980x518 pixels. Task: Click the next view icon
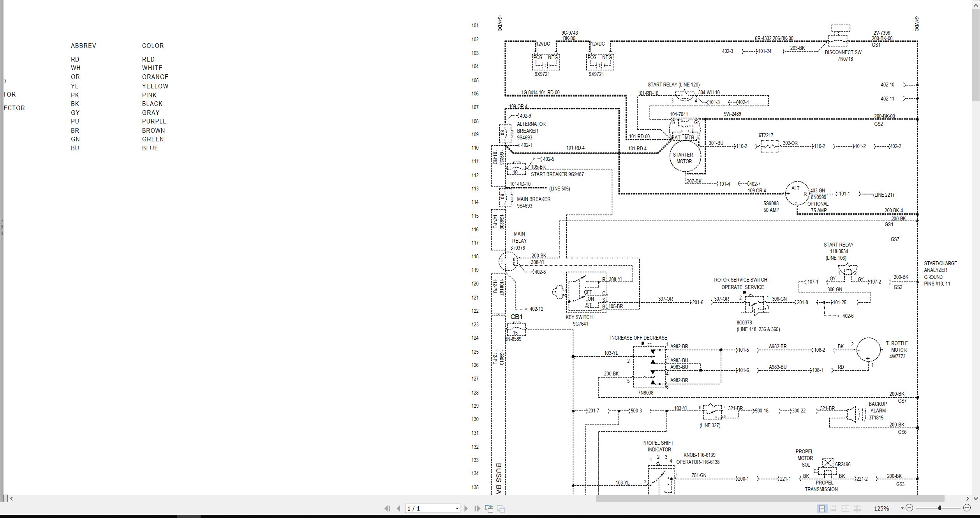tap(501, 508)
